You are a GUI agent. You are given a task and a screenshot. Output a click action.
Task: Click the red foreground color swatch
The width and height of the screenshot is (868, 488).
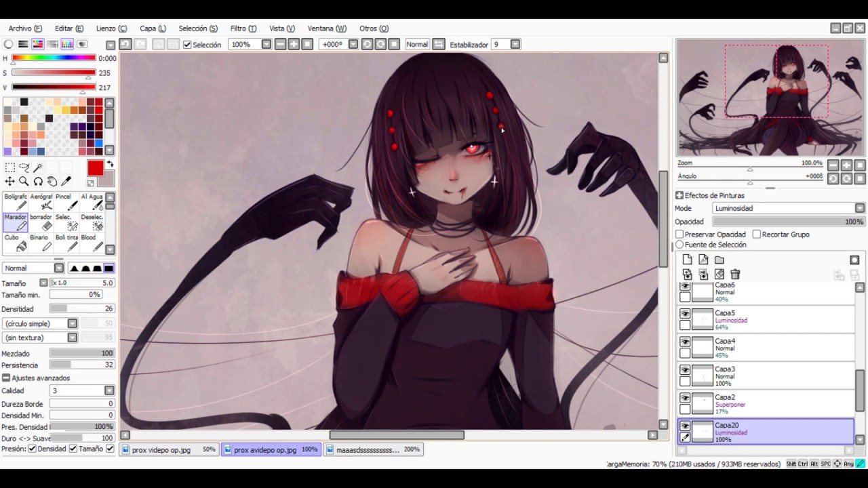(95, 169)
